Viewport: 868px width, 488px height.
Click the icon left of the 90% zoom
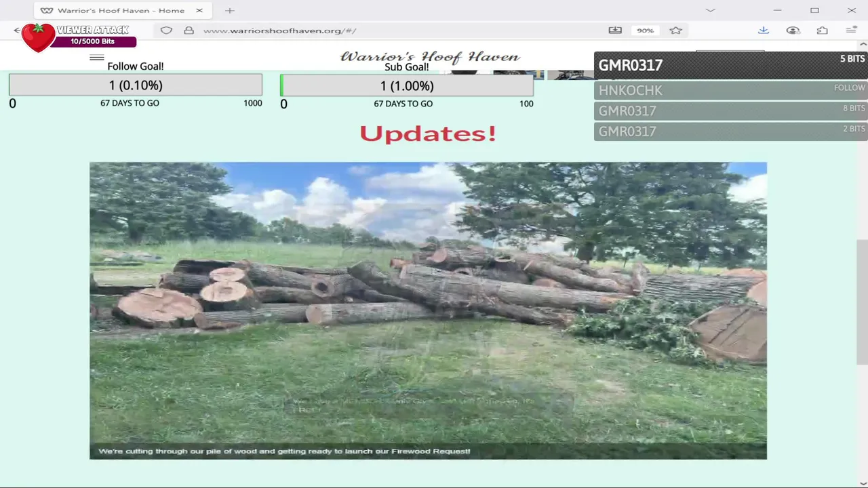pyautogui.click(x=615, y=30)
